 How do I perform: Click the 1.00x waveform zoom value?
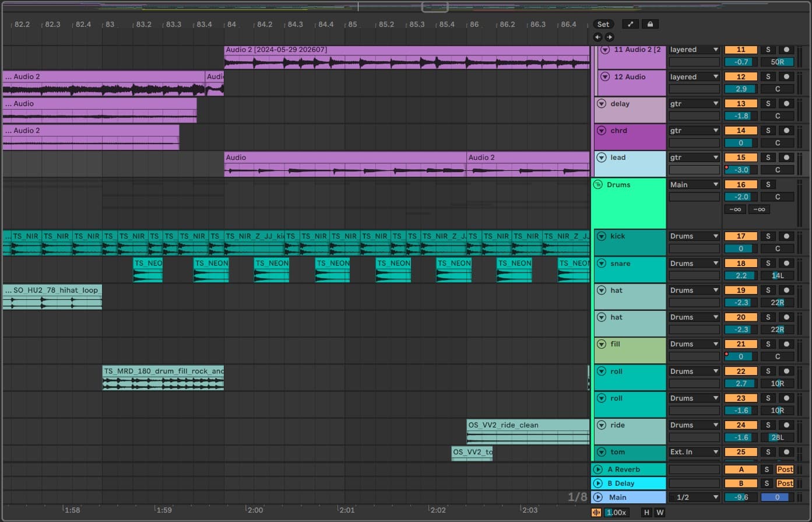[616, 512]
